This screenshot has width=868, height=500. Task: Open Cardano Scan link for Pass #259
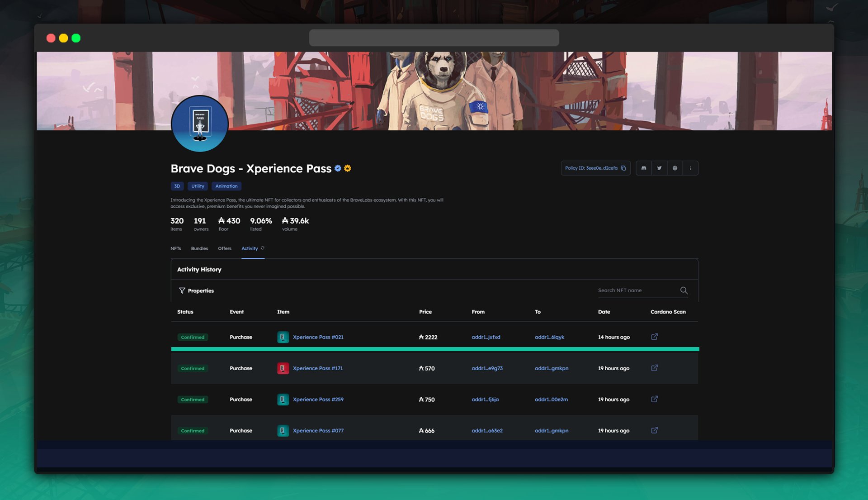[x=654, y=399]
